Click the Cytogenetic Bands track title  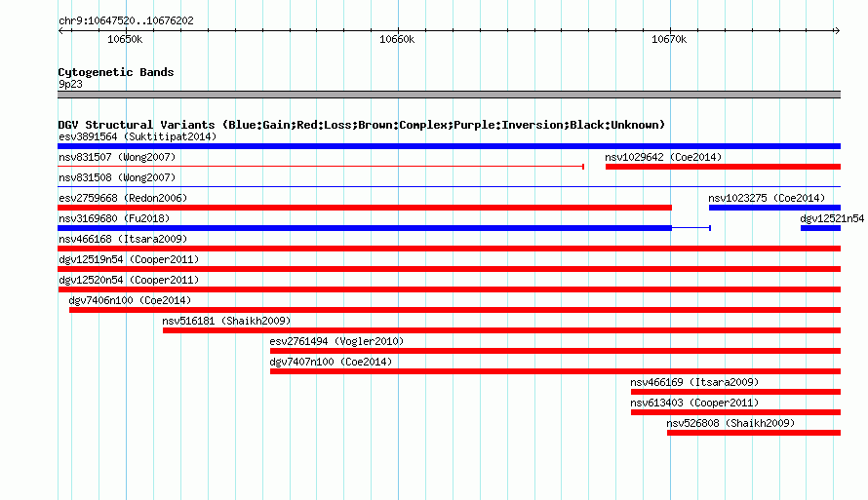pyautogui.click(x=116, y=72)
